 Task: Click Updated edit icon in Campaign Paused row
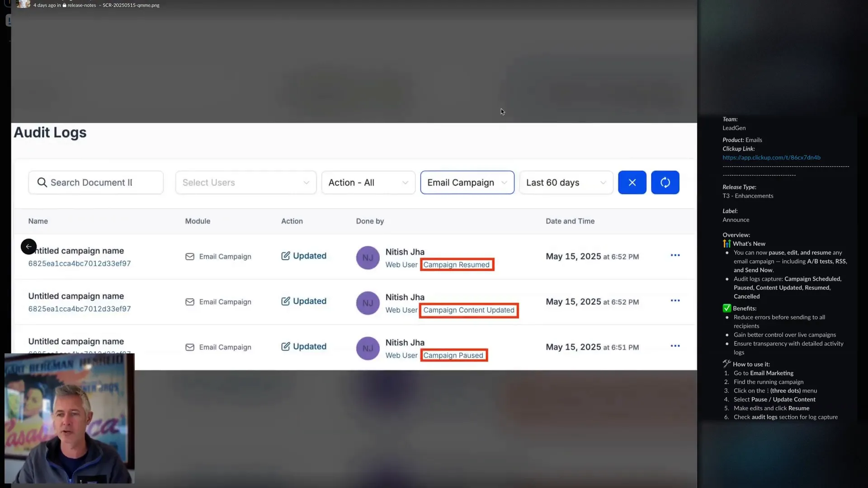(x=286, y=346)
